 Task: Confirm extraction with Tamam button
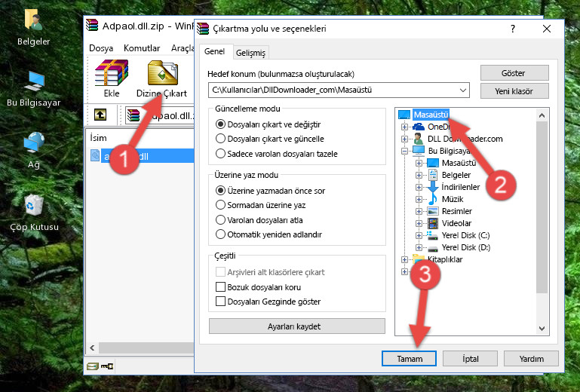[x=409, y=359]
